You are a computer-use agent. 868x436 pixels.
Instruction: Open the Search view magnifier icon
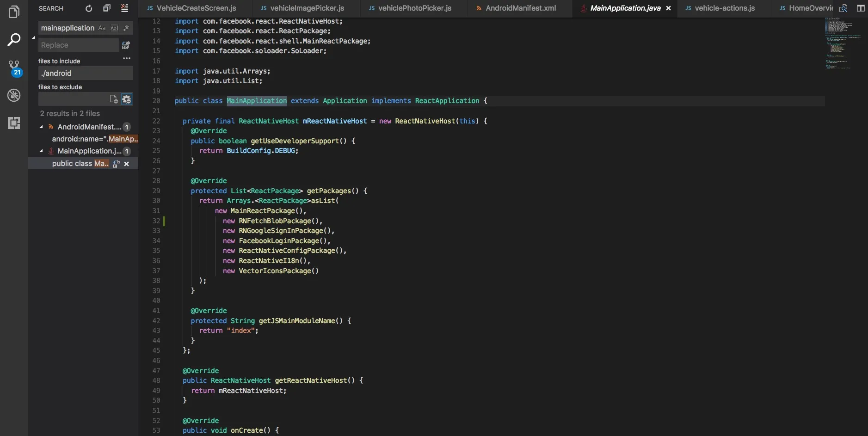coord(14,40)
